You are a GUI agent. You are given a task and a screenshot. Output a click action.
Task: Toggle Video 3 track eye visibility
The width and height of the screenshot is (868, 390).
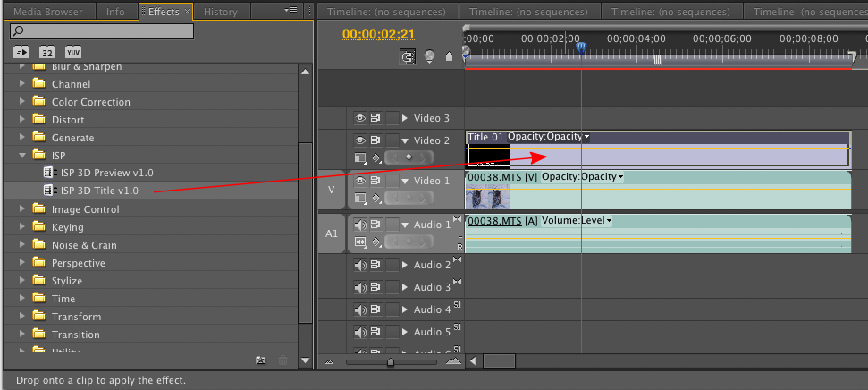click(x=360, y=118)
